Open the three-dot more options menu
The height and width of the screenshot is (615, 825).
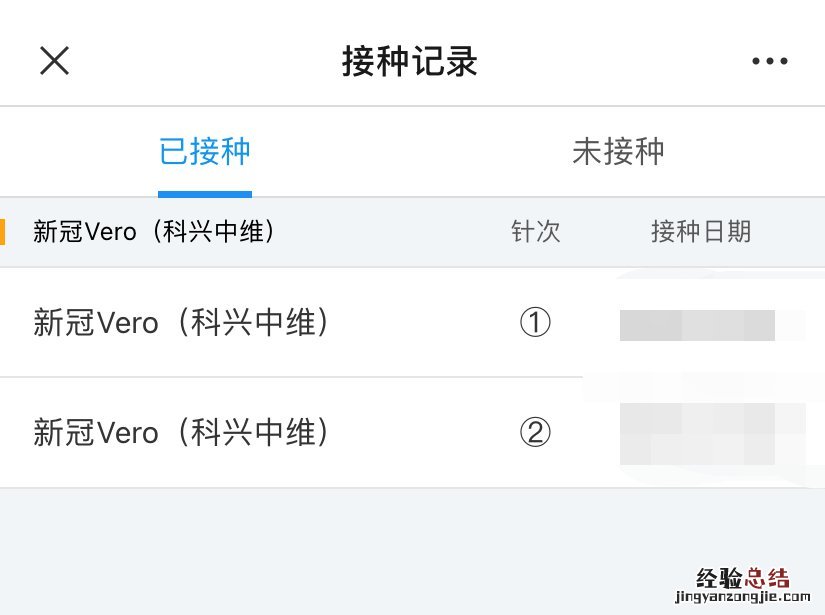pyautogui.click(x=769, y=61)
